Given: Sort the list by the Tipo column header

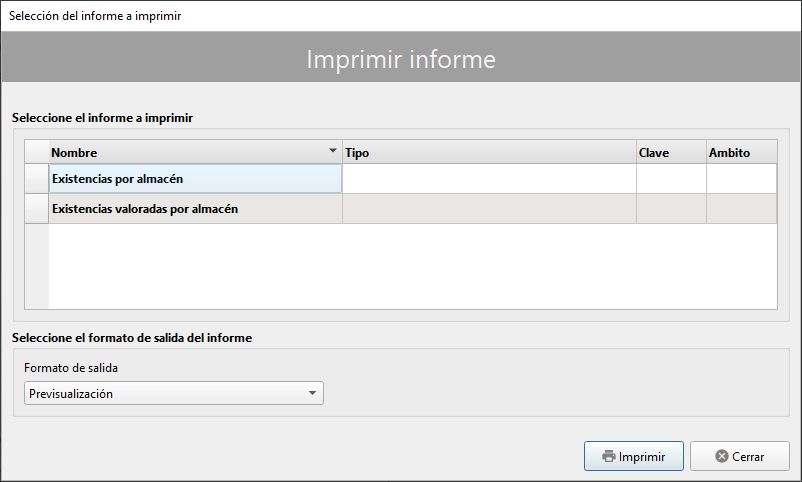Looking at the screenshot, I should pyautogui.click(x=488, y=153).
